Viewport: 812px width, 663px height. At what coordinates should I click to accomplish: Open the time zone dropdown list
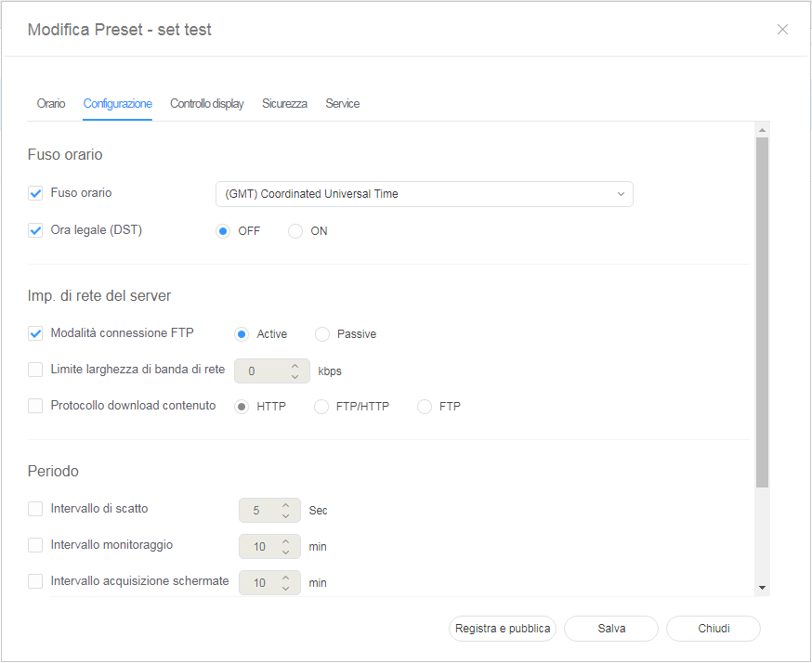[424, 194]
